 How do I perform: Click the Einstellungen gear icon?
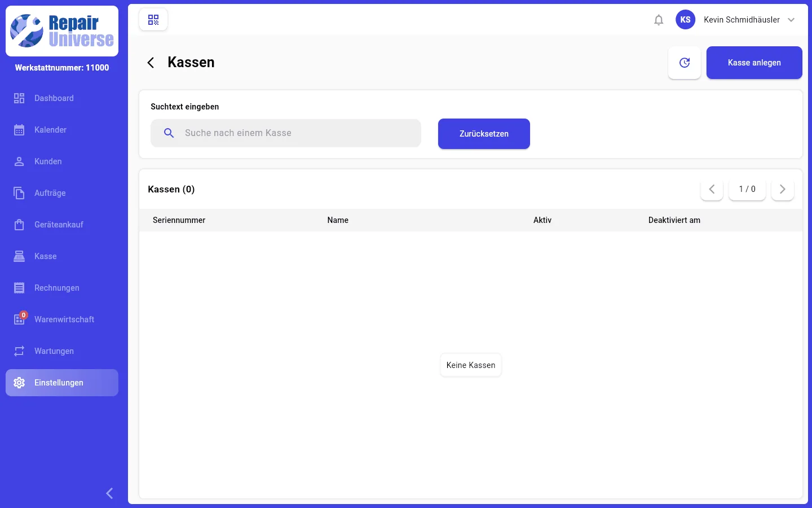[19, 383]
